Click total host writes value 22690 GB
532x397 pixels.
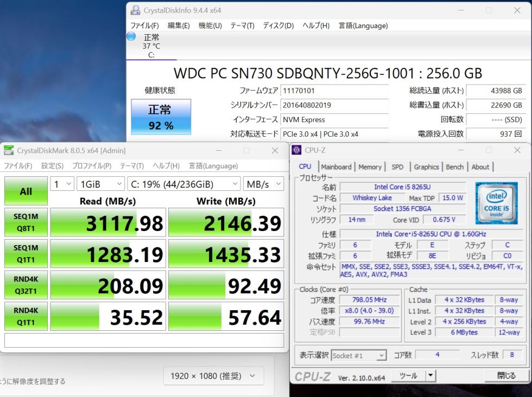496,105
